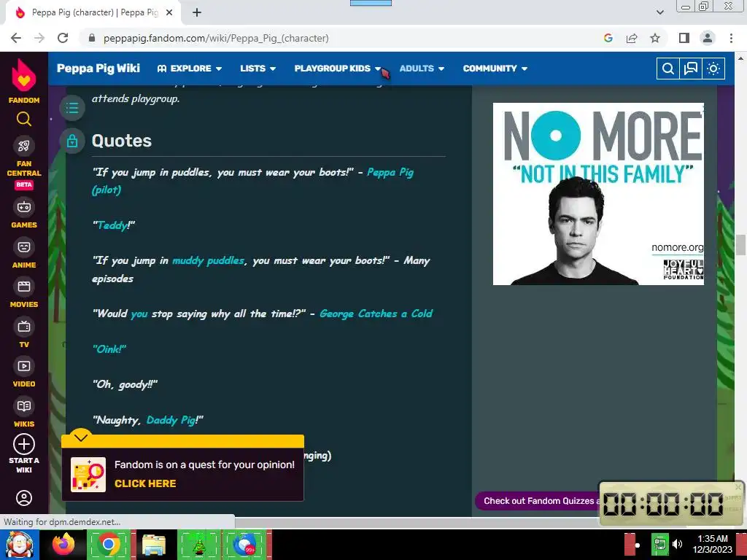The image size is (747, 560).
Task: Toggle light/dark theme sun icon
Action: tap(713, 69)
